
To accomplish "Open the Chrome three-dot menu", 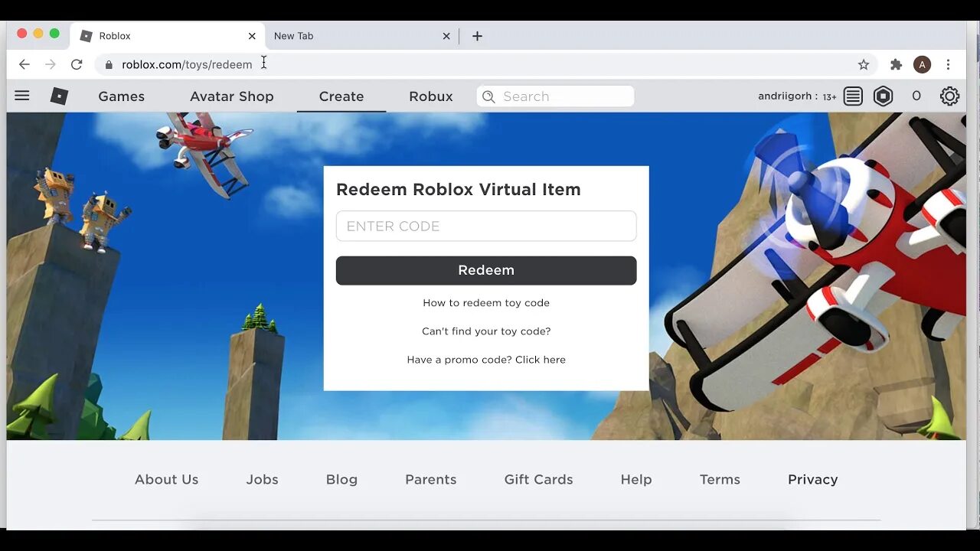I will [948, 64].
